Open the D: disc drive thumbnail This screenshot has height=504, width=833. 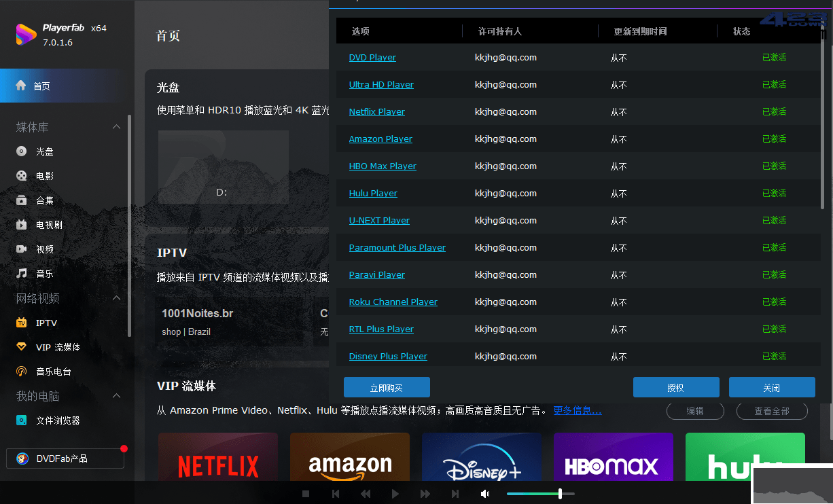point(224,167)
